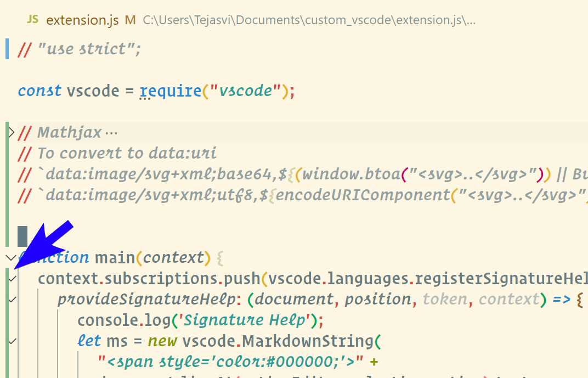
Task: Click the JS language icon beside extension.js
Action: (32, 19)
